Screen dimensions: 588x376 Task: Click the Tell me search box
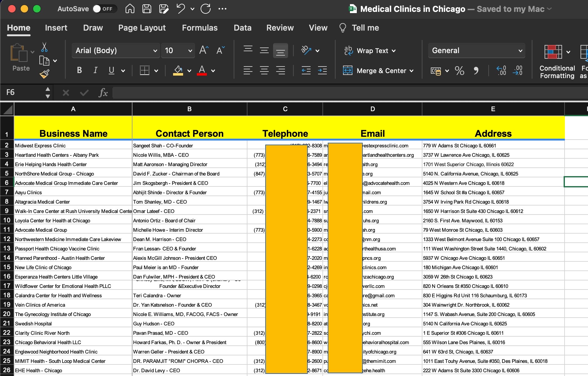pos(359,28)
